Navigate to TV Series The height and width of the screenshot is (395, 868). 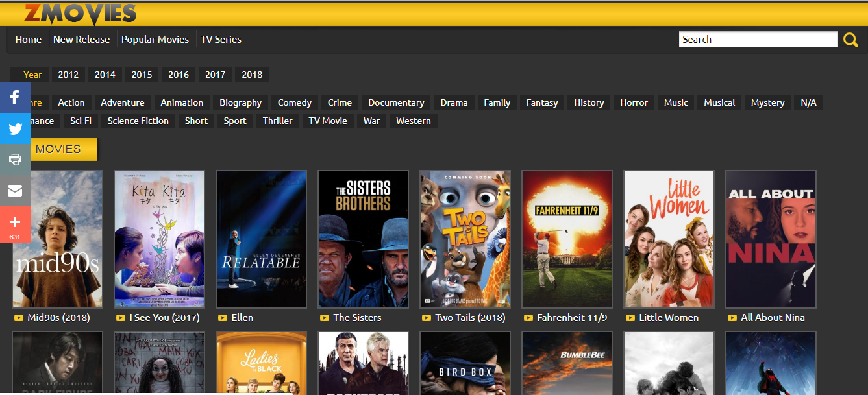click(x=221, y=40)
